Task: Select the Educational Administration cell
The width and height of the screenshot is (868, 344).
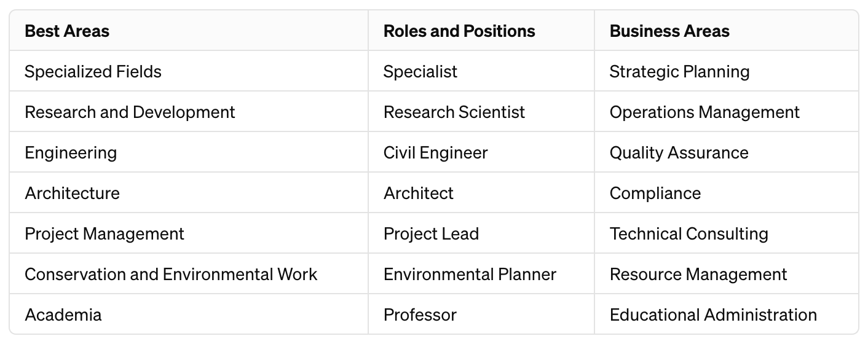Action: point(713,315)
